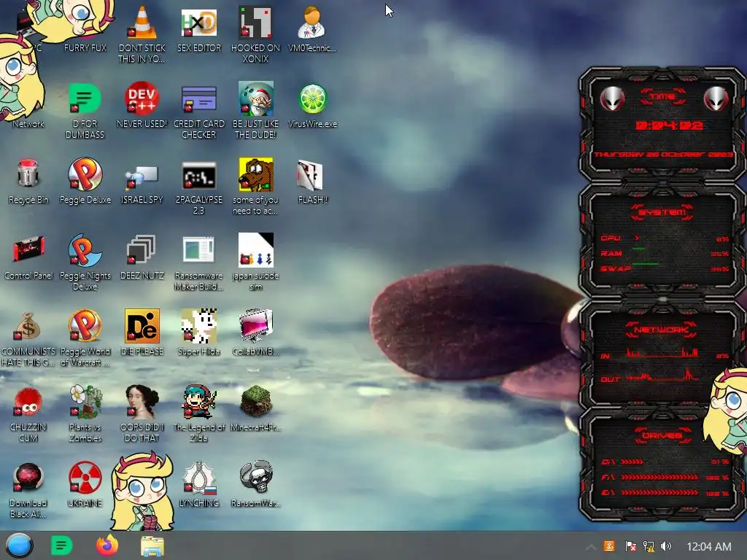Select the CollabVMB monitor icon
747x560 pixels.
[x=256, y=332]
